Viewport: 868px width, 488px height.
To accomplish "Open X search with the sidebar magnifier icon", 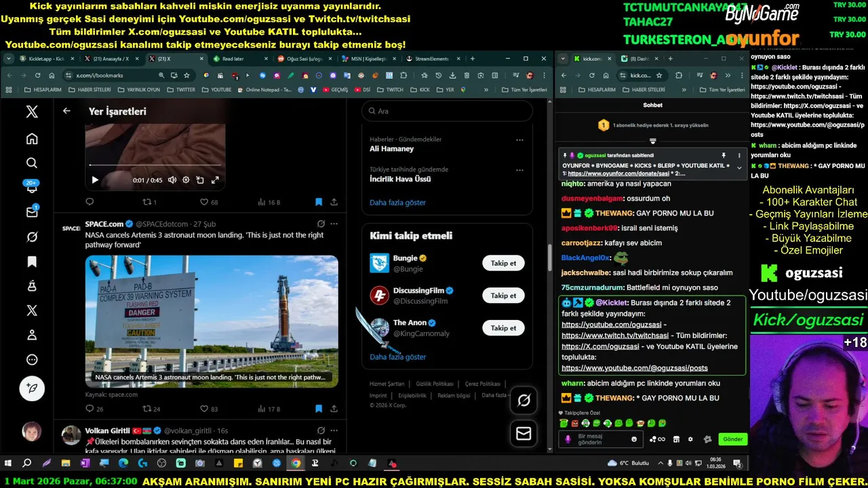I will click(x=32, y=163).
